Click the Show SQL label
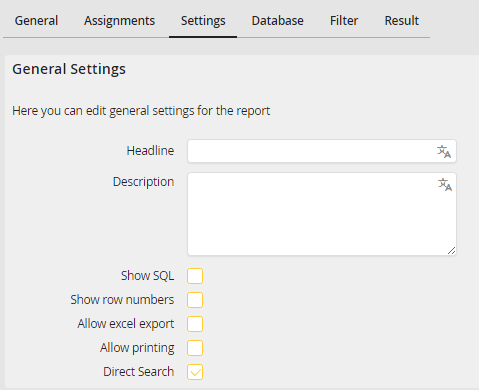 (x=148, y=276)
